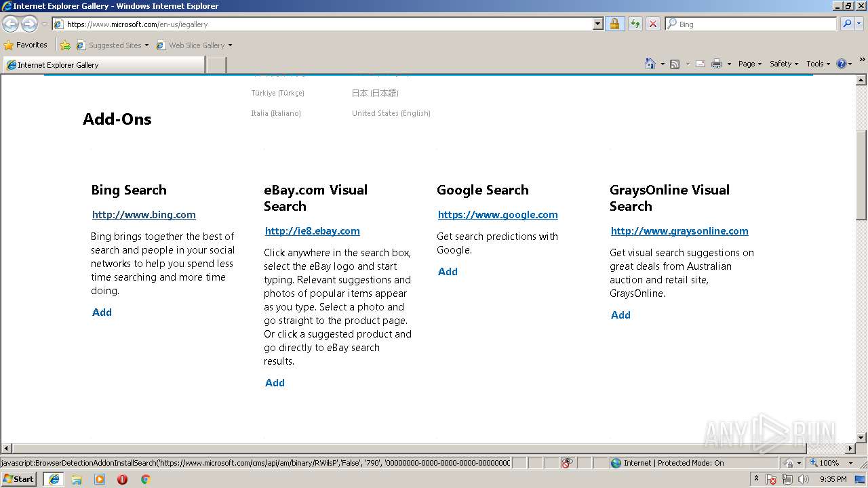Screen dimensions: 868x488
Task: Open Opera browser from taskbar
Action: pyautogui.click(x=123, y=479)
